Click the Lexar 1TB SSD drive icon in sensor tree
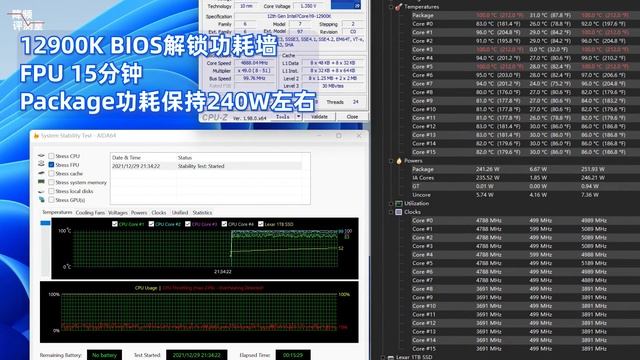Image resolution: width=640 pixels, height=360 pixels. pos(391,357)
